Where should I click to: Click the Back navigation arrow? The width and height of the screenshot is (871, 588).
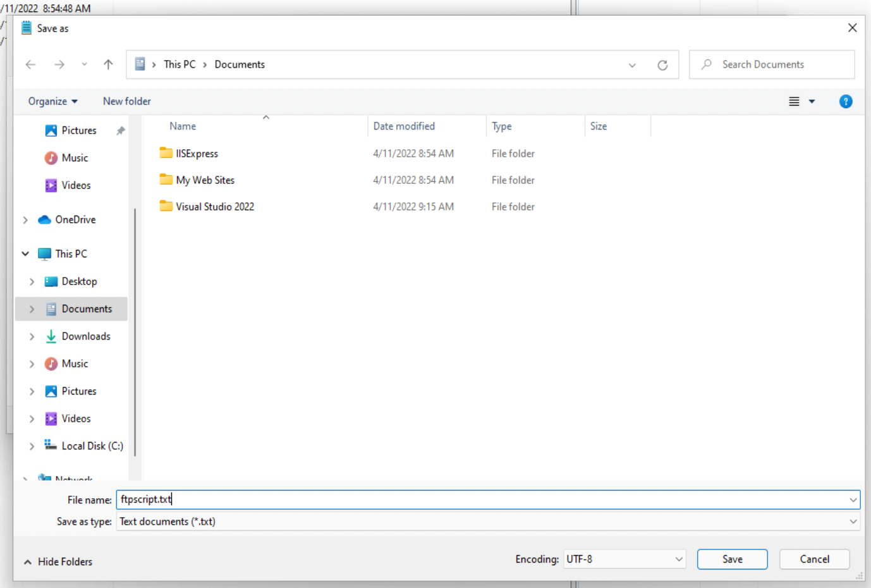[x=30, y=64]
